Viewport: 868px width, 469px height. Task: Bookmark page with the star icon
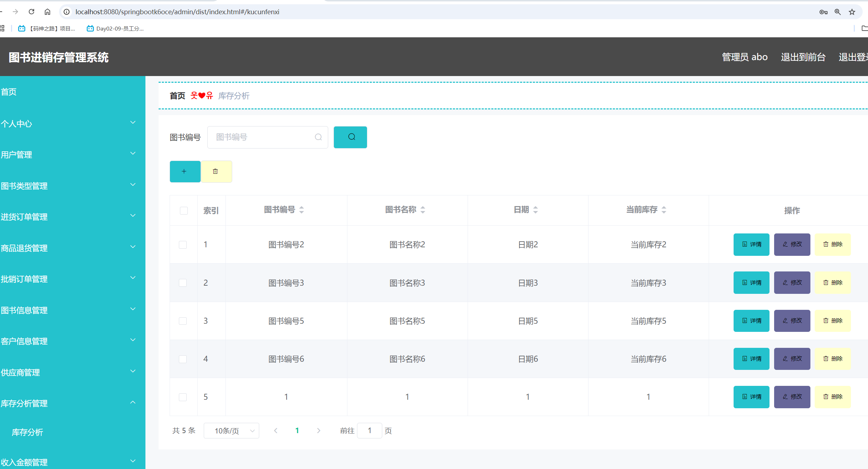coord(852,12)
